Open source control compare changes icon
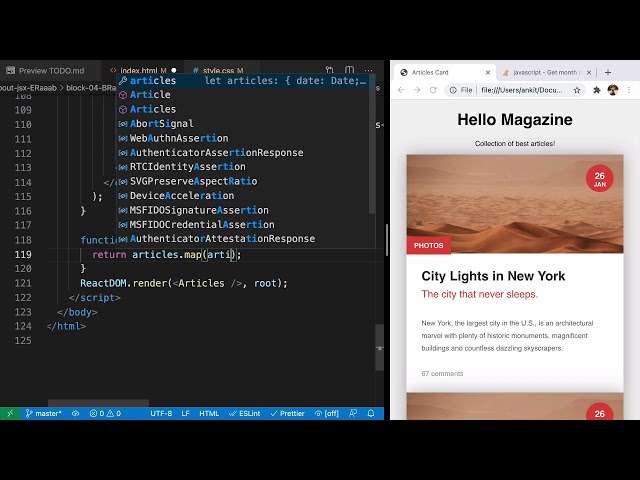Screen dimensions: 640x480 click(330, 70)
